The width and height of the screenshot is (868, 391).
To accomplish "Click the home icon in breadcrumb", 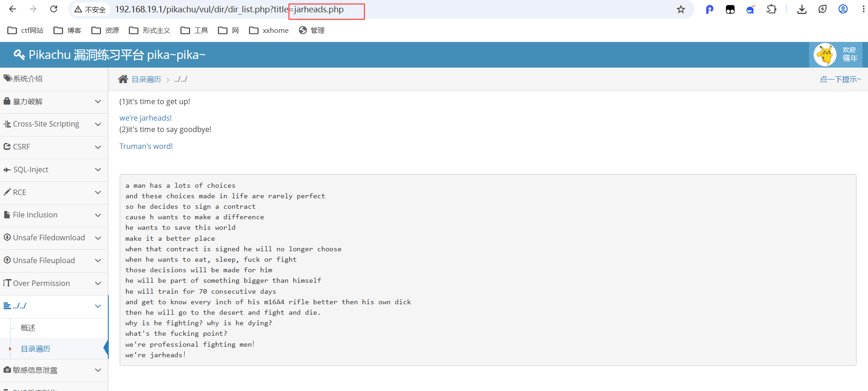I will click(123, 79).
